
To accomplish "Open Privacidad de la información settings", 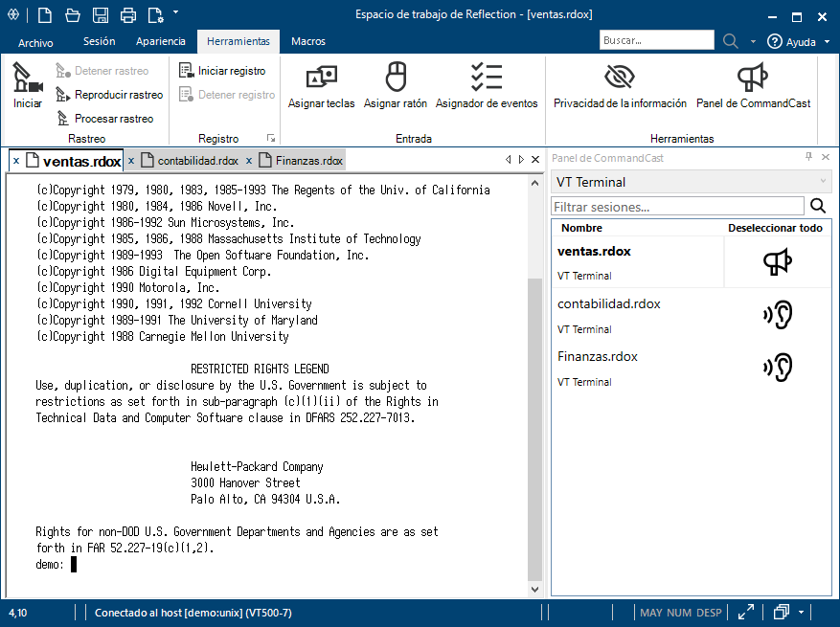I will [x=620, y=86].
